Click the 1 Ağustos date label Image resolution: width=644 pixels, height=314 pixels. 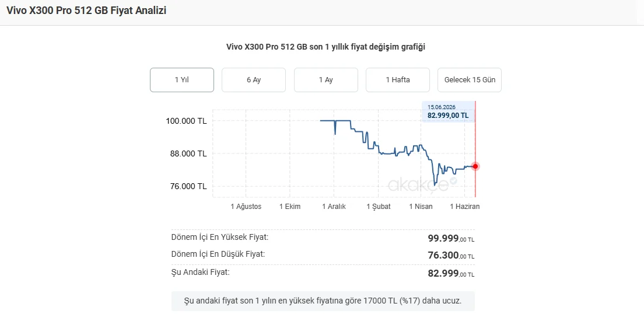tap(246, 207)
